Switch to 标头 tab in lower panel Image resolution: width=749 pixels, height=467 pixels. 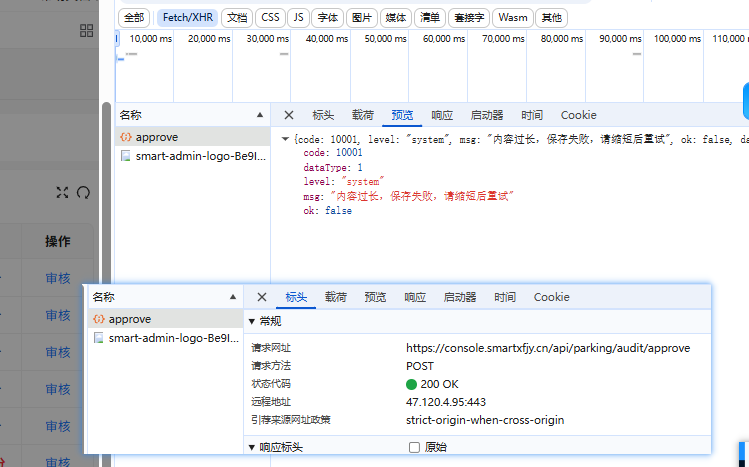pyautogui.click(x=296, y=297)
